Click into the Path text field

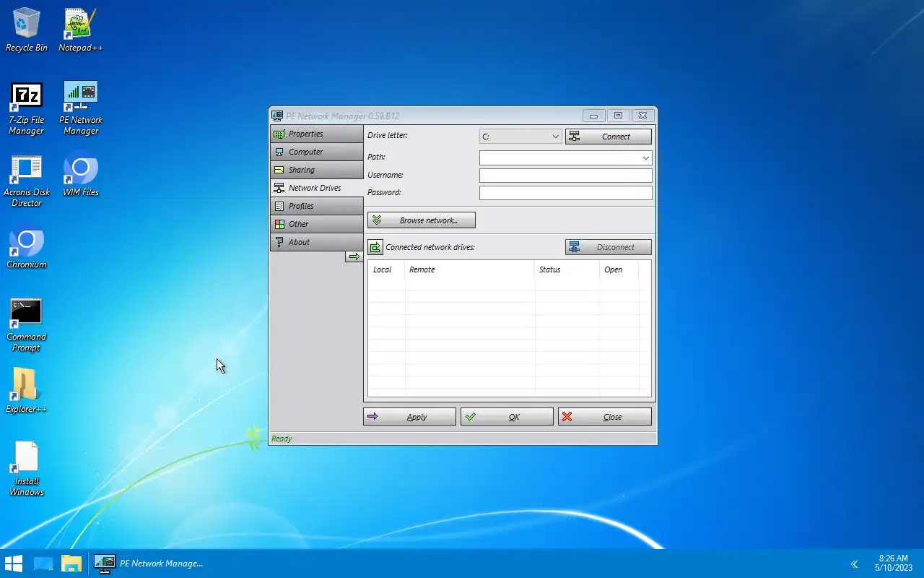pyautogui.click(x=559, y=158)
